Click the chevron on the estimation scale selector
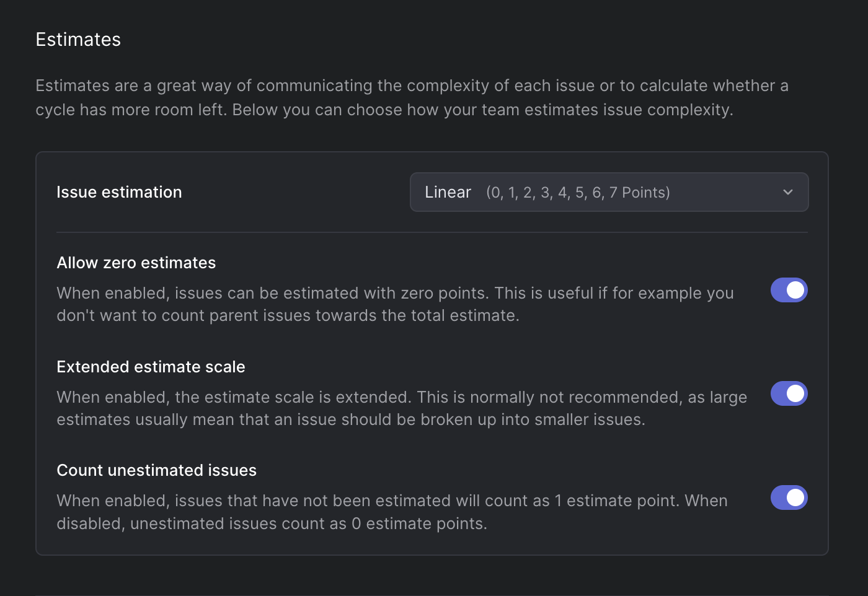 [788, 192]
